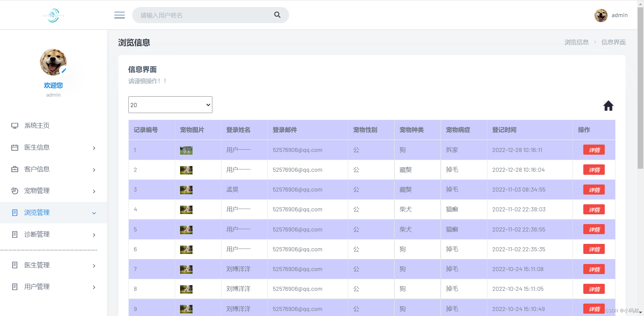Click timestamp 2022-11-02 22:35:35
The image size is (644, 316).
pos(519,249)
